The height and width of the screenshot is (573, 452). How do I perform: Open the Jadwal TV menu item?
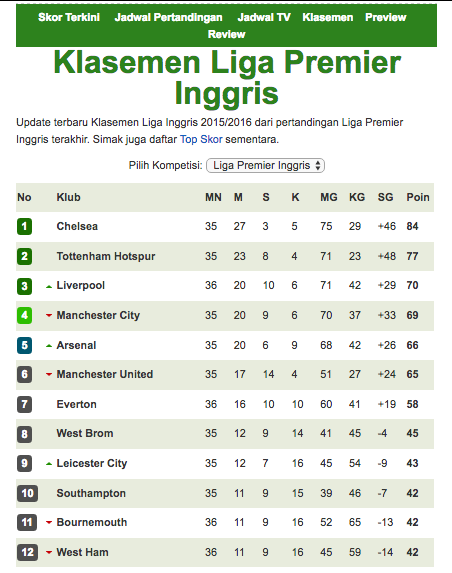click(264, 17)
